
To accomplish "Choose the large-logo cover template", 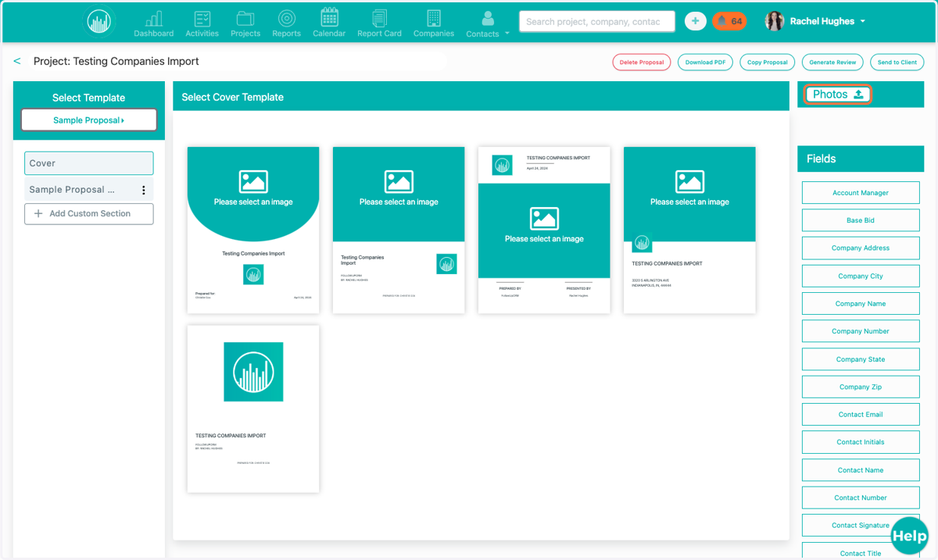I will pyautogui.click(x=253, y=409).
